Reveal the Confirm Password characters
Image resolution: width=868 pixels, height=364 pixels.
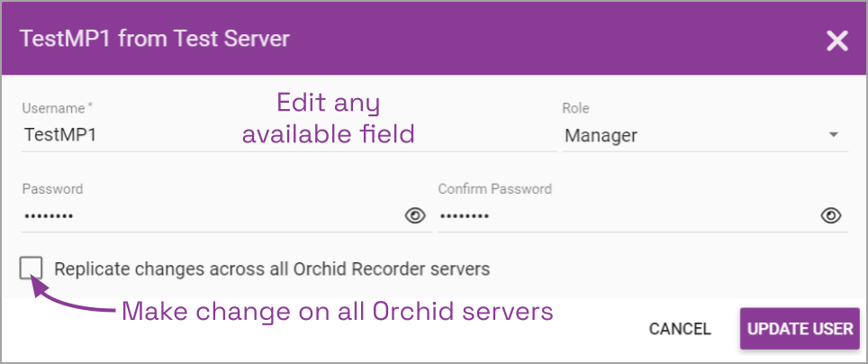click(830, 215)
